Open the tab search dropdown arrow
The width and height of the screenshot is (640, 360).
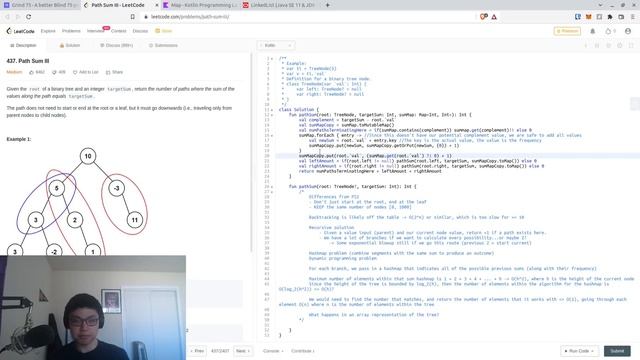[600, 5]
